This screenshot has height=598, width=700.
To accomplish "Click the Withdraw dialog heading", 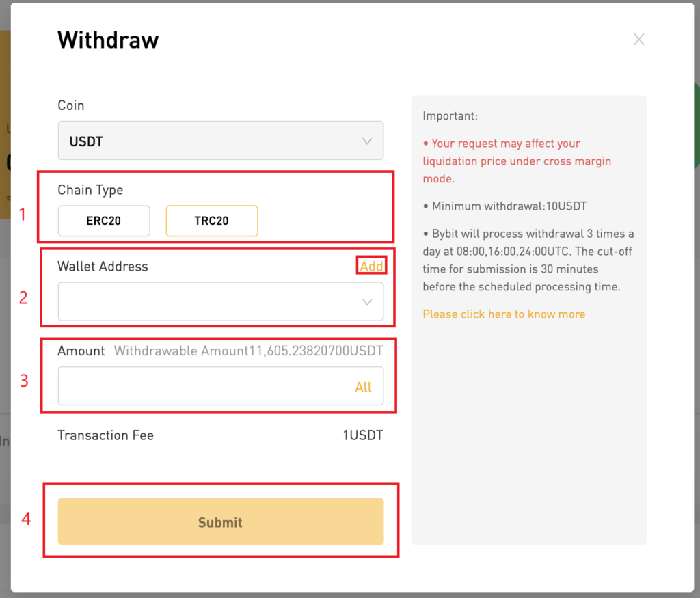I will pos(108,40).
